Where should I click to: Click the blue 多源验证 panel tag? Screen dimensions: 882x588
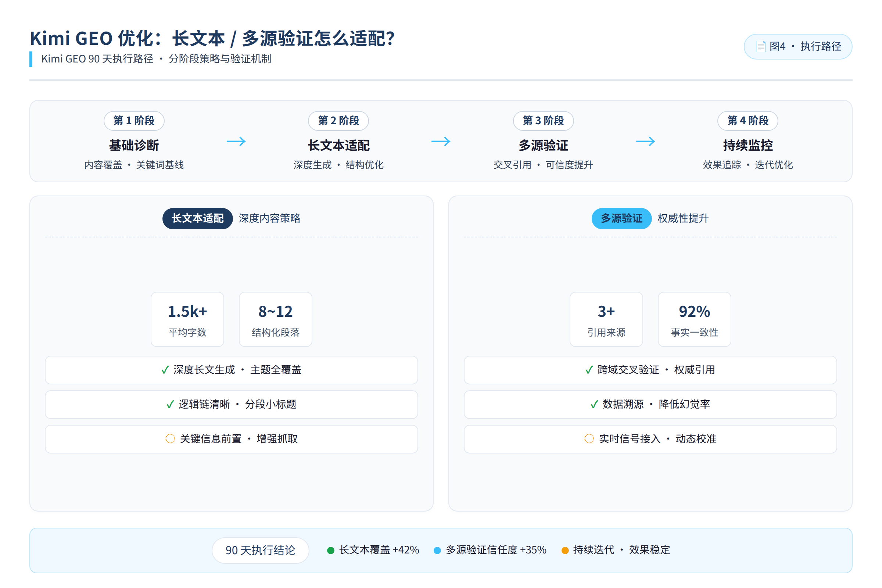tap(622, 219)
